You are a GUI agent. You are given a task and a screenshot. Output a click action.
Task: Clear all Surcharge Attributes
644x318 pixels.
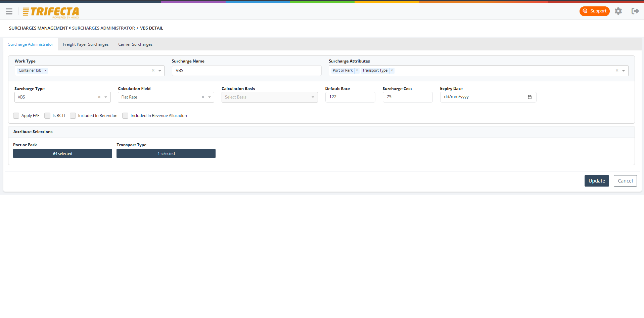[x=617, y=71]
